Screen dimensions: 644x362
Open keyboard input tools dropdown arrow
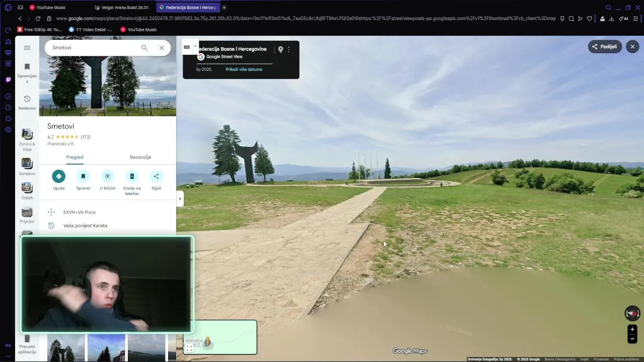(195, 47)
